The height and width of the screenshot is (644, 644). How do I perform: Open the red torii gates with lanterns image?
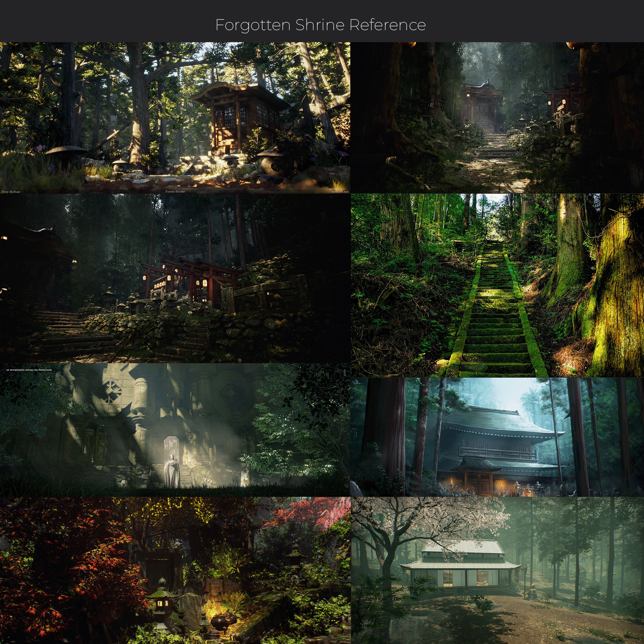coord(175,278)
